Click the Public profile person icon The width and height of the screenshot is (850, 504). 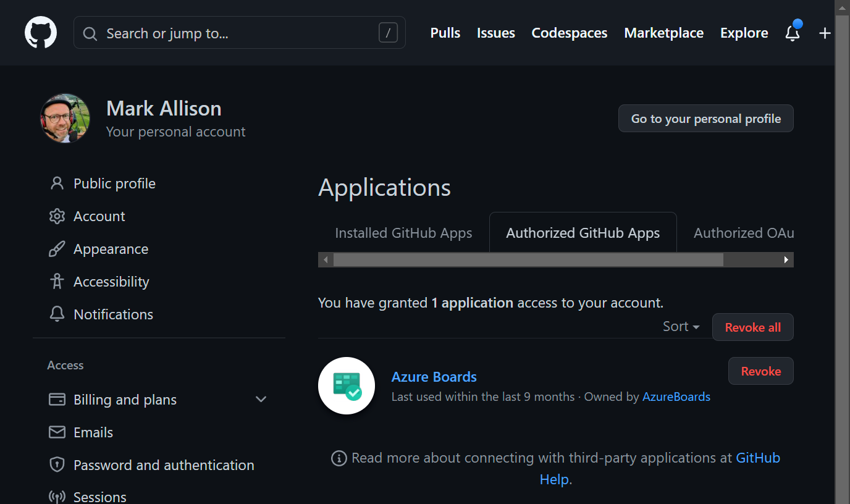click(57, 183)
